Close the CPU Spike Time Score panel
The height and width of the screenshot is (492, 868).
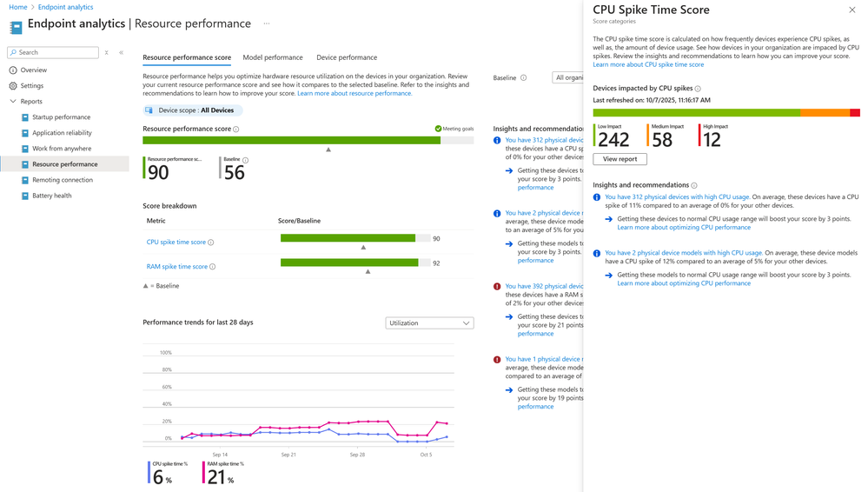tap(852, 10)
